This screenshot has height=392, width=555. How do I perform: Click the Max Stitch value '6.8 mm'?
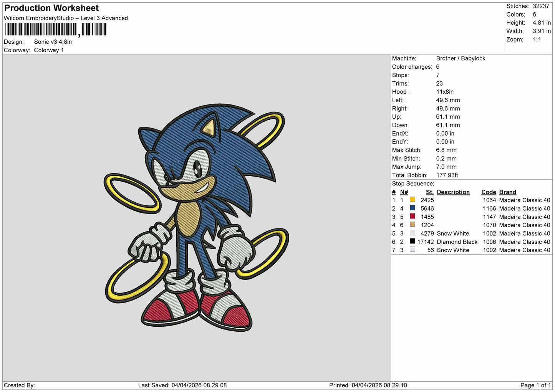tap(446, 150)
